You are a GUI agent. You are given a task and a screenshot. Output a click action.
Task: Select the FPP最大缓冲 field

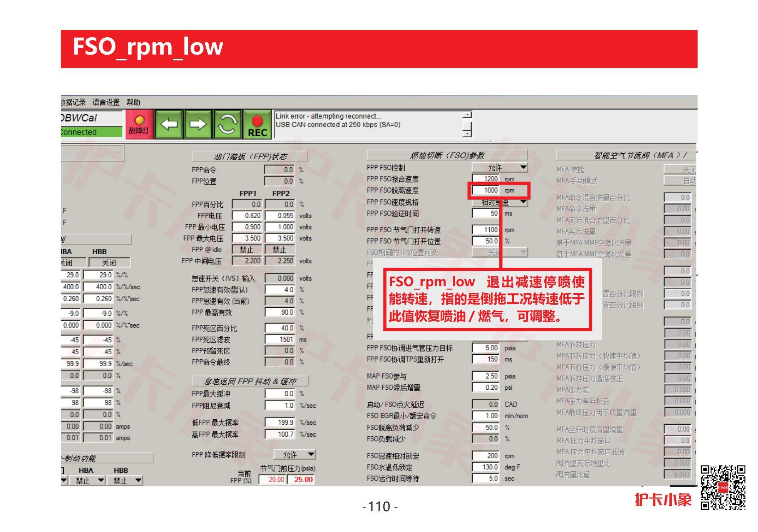point(280,394)
